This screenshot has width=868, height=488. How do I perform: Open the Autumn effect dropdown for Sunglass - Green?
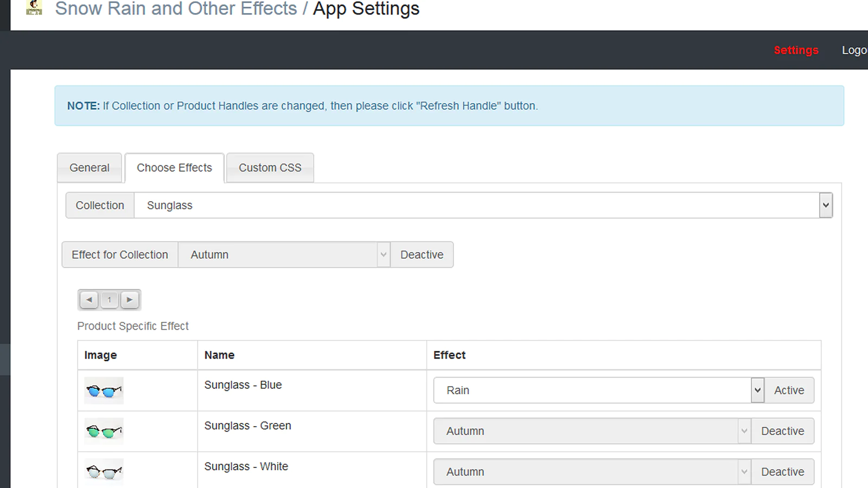click(592, 431)
